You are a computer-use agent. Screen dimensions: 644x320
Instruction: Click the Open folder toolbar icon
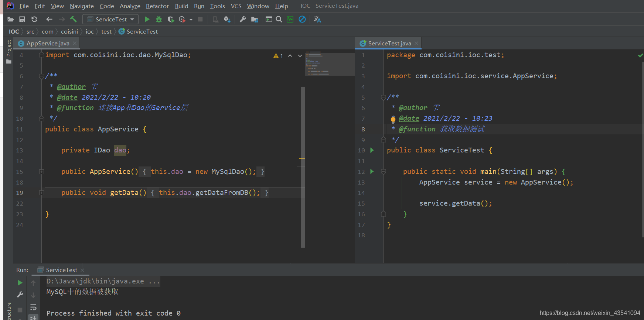11,19
